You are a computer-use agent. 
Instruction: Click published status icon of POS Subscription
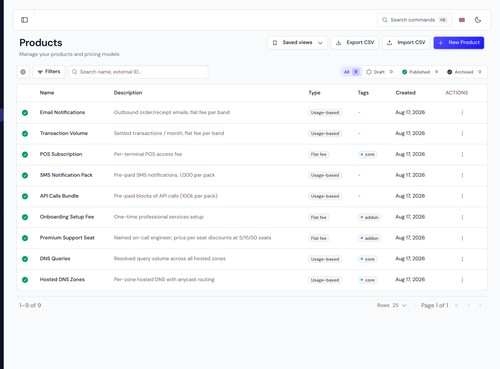[x=25, y=155]
